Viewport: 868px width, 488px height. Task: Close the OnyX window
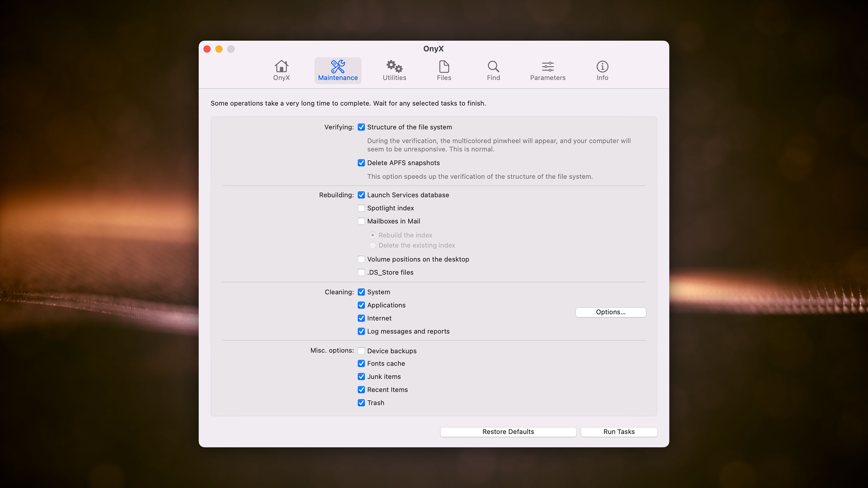click(207, 49)
